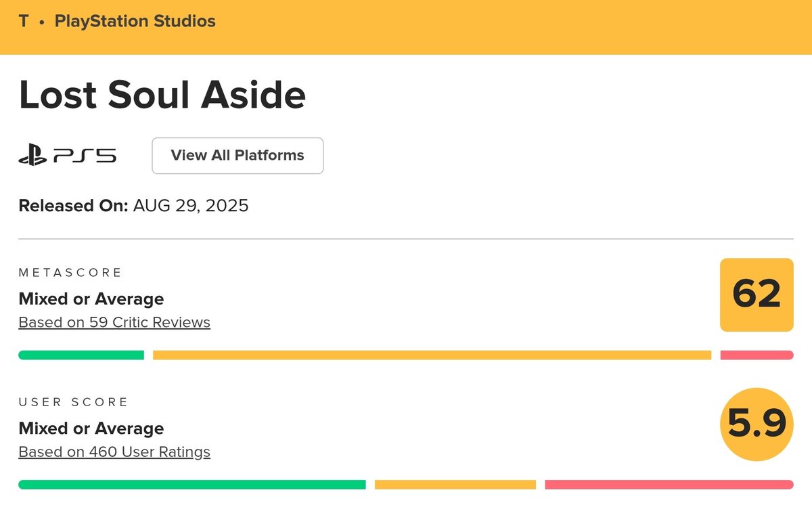Select the green positive user ratings bar
Image resolution: width=812 pixels, height=505 pixels.
(192, 485)
